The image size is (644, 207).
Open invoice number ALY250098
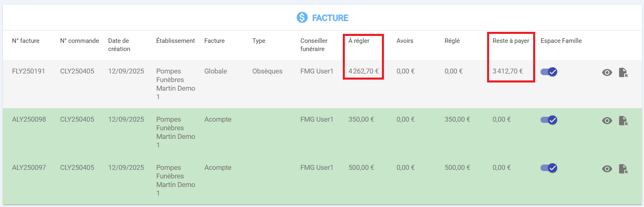click(29, 119)
